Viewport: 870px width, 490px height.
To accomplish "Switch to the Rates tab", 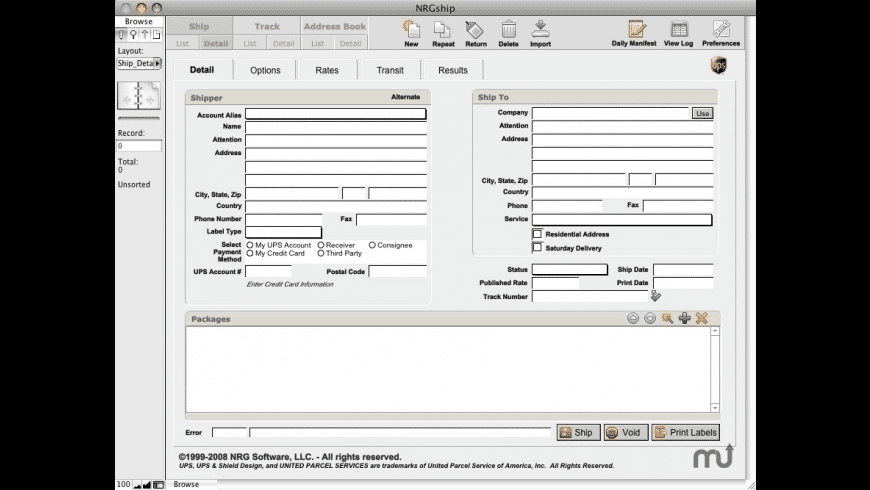I will coord(327,70).
